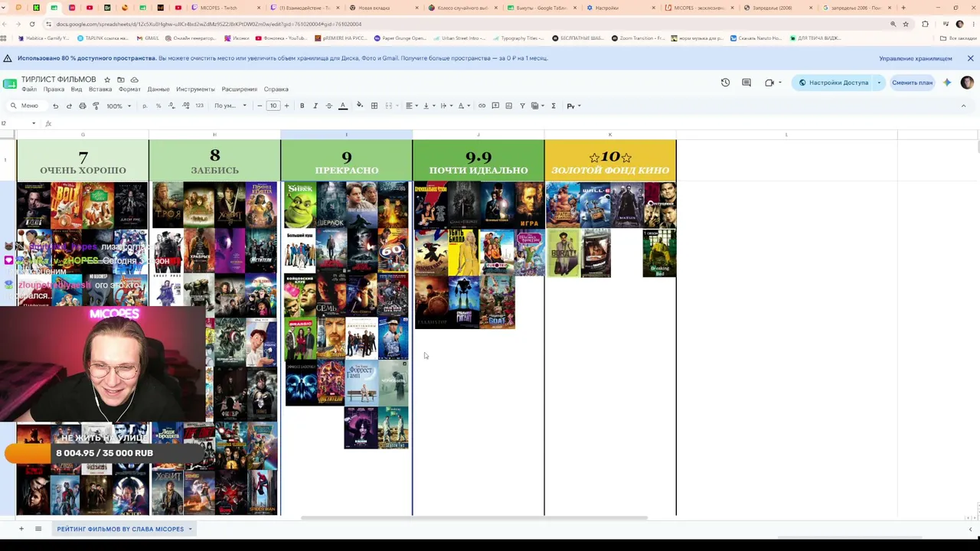The height and width of the screenshot is (551, 980).
Task: Undo the last edit in the toolbar
Action: pos(55,106)
